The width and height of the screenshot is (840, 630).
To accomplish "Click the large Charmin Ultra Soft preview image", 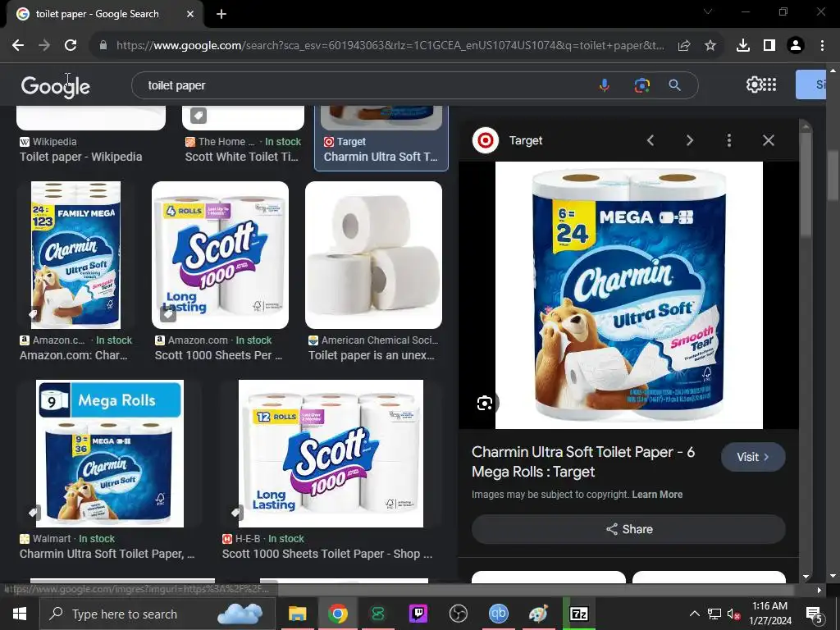I will [629, 295].
